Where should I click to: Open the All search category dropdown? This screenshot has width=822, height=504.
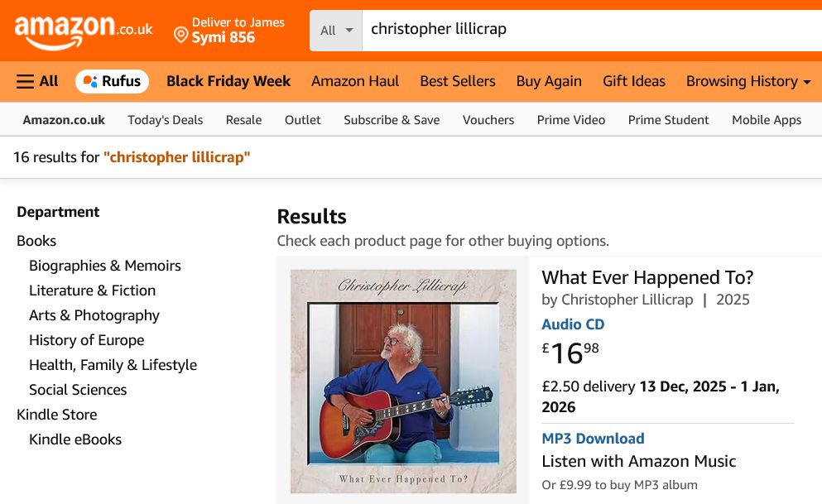(x=336, y=31)
